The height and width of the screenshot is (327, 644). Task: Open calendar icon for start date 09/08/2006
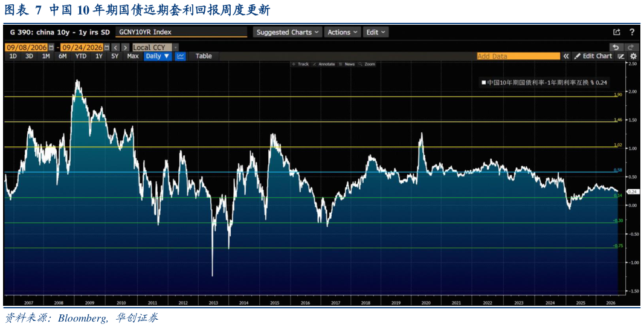pos(51,47)
